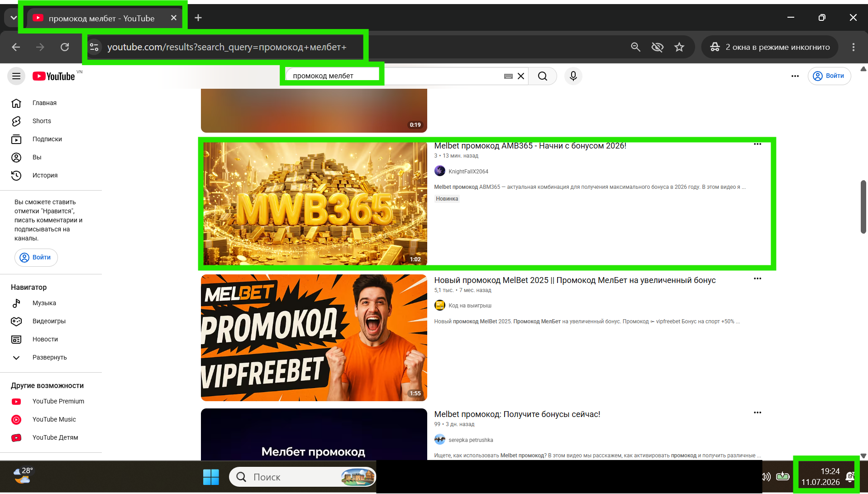Image resolution: width=868 pixels, height=494 pixels.
Task: Open the VIPFREEBET promo video thumbnail
Action: [314, 338]
